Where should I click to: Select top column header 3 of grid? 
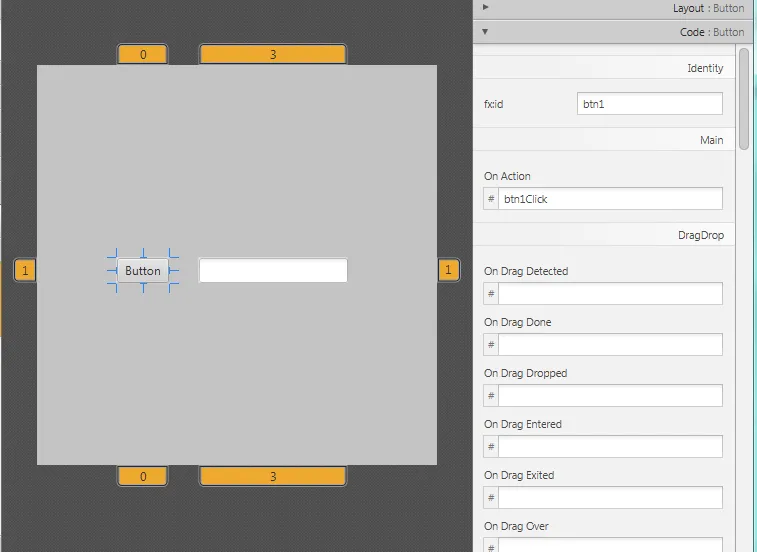point(273,54)
